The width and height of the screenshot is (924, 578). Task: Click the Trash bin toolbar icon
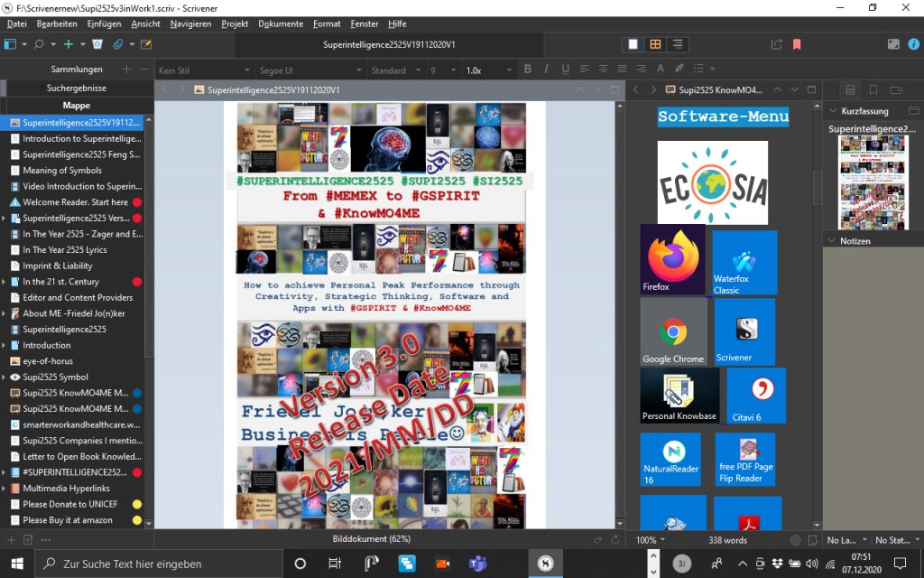(x=97, y=43)
